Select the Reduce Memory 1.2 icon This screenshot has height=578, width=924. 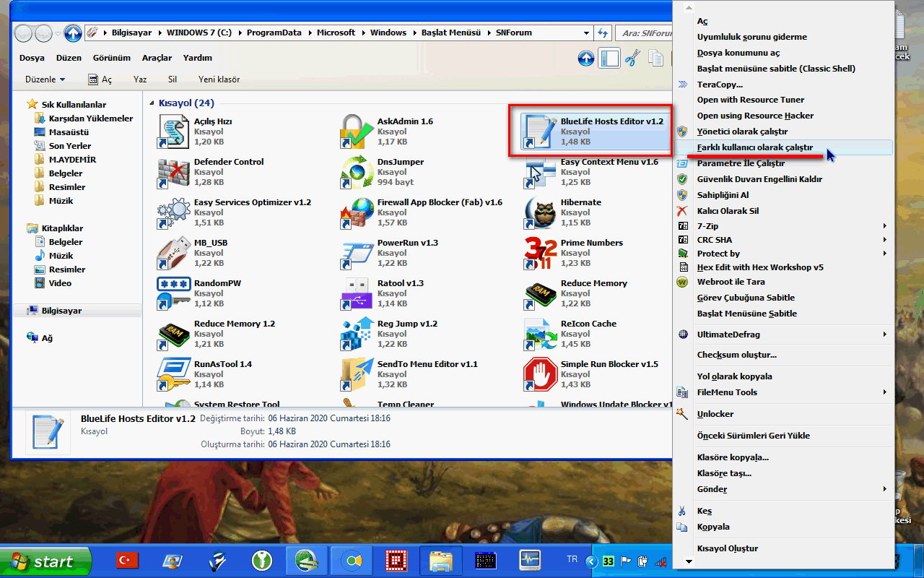[x=174, y=334]
